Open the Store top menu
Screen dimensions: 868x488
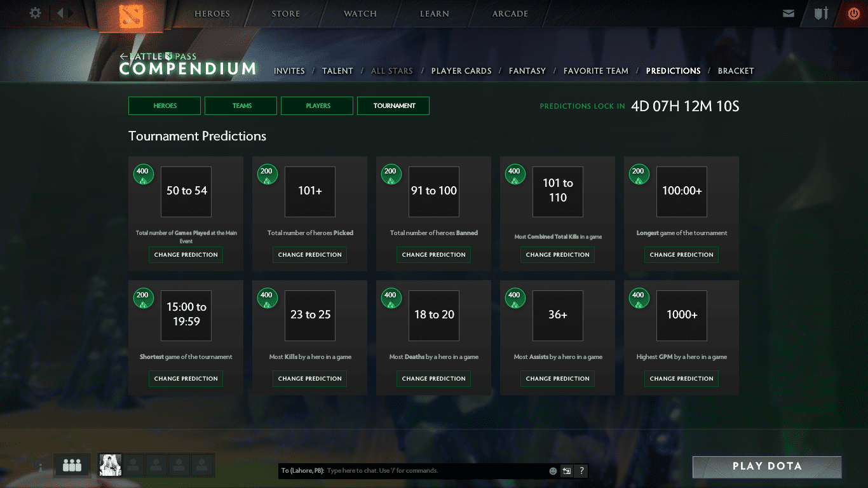(285, 13)
